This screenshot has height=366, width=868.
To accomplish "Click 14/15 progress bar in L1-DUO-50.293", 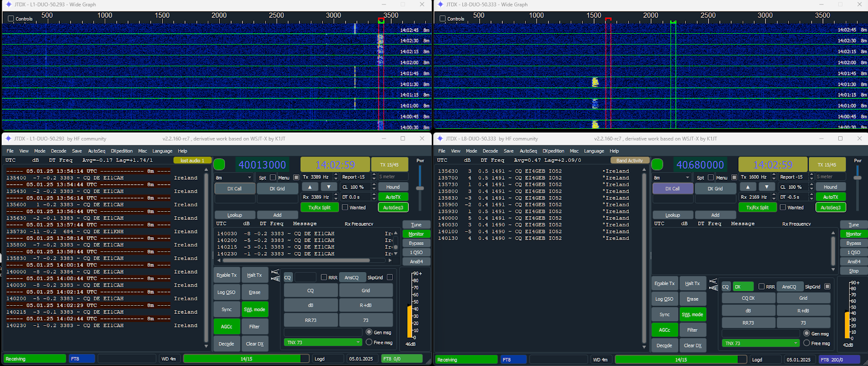I will (246, 359).
